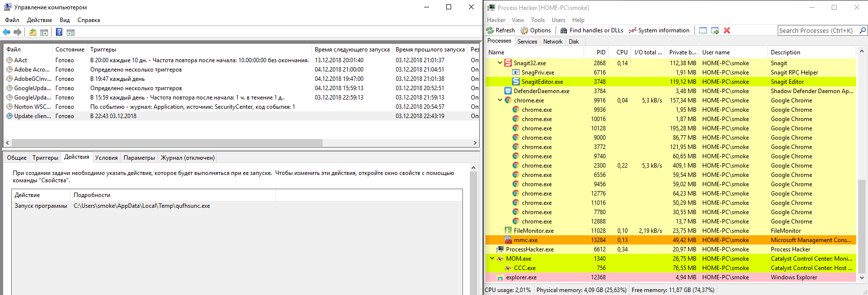The height and width of the screenshot is (295, 868).
Task: Open the Условия tab
Action: click(106, 158)
